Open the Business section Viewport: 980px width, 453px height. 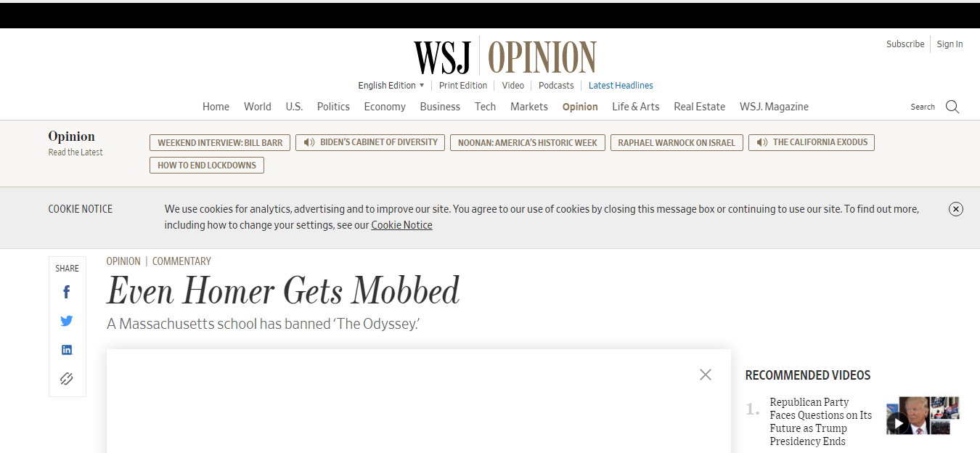[x=440, y=107]
